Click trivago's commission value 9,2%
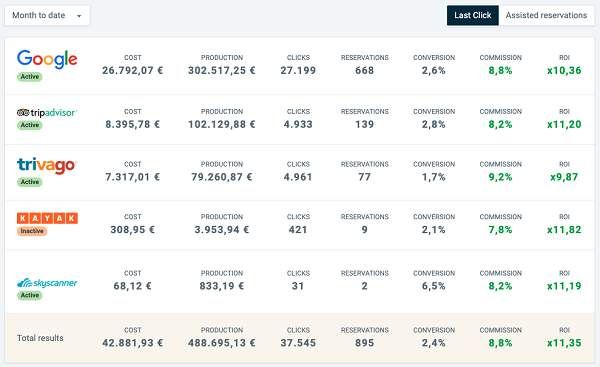This screenshot has width=600, height=367. coord(500,177)
